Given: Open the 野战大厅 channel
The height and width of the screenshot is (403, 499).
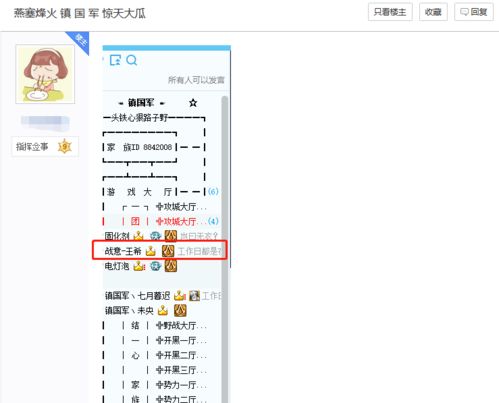Looking at the screenshot, I should coord(181,325).
